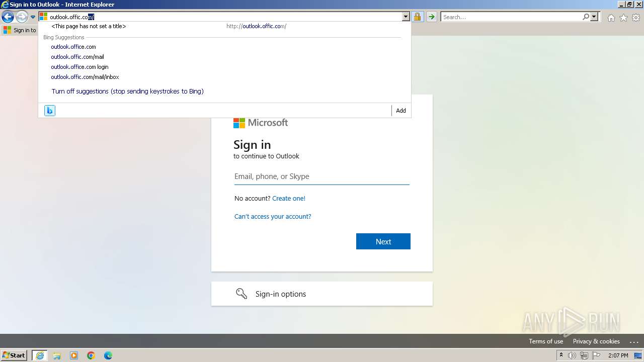Open Can't access your account? link
This screenshot has width=644, height=362.
pos(273,217)
